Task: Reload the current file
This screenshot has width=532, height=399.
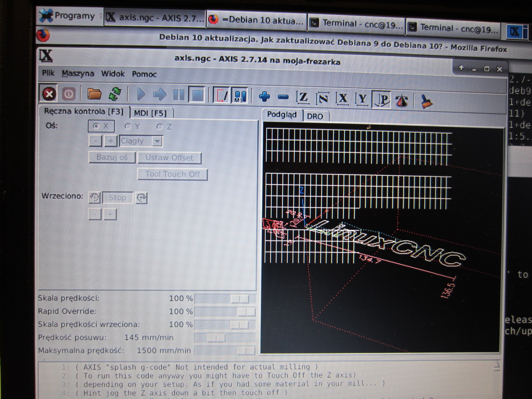Action: tap(115, 94)
